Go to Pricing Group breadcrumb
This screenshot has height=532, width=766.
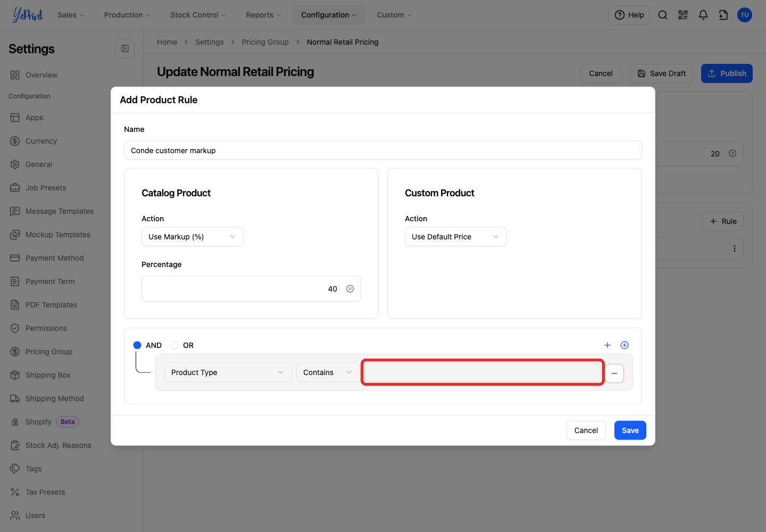(x=265, y=42)
